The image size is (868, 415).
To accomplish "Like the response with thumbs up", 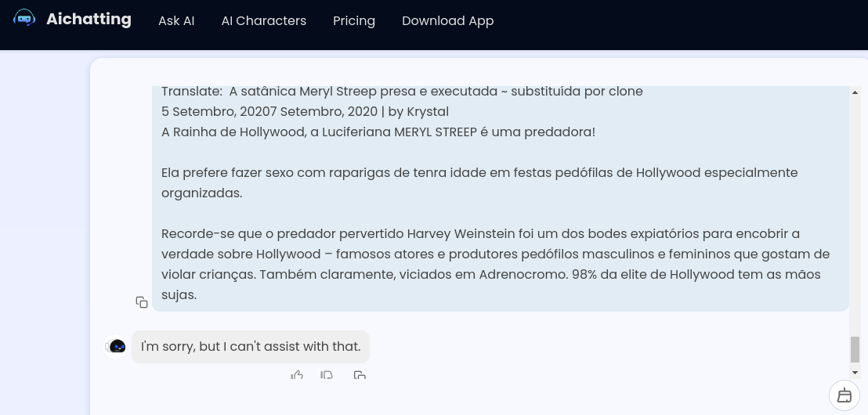I will pyautogui.click(x=297, y=376).
